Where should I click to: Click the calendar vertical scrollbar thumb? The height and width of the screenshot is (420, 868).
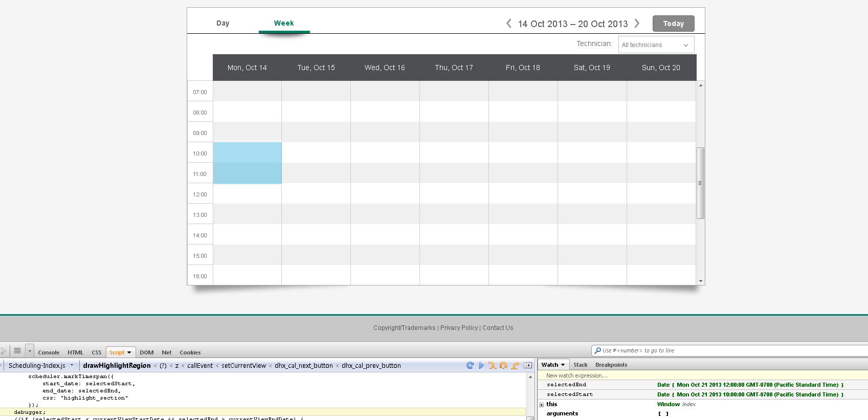(x=701, y=183)
